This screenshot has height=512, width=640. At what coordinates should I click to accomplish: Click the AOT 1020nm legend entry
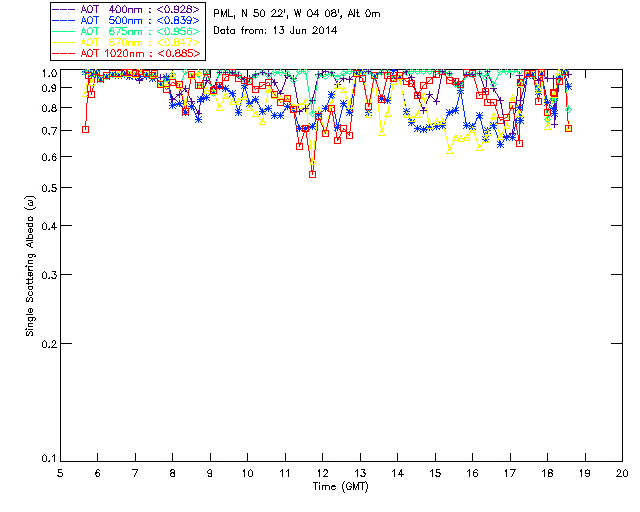pos(126,53)
